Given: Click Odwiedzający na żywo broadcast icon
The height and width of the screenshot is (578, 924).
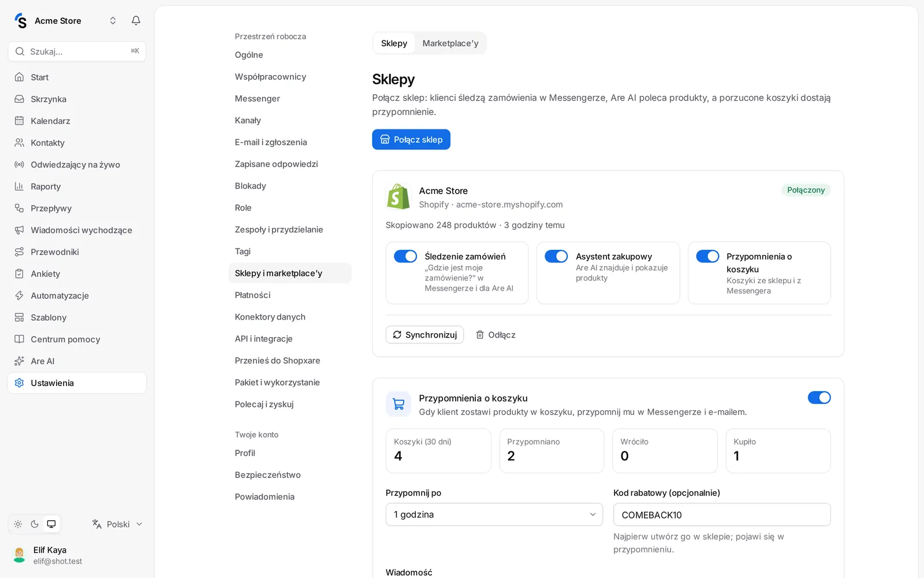Looking at the screenshot, I should tap(19, 165).
